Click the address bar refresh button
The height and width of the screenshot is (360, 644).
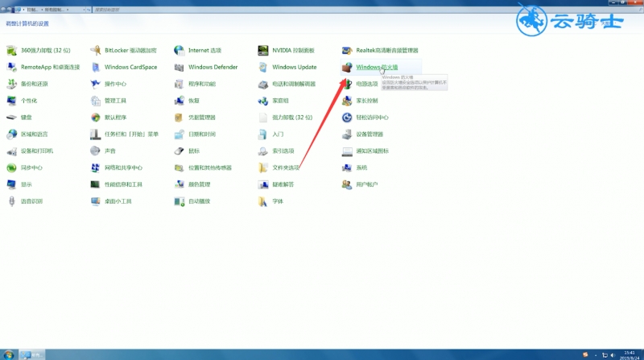(89, 10)
